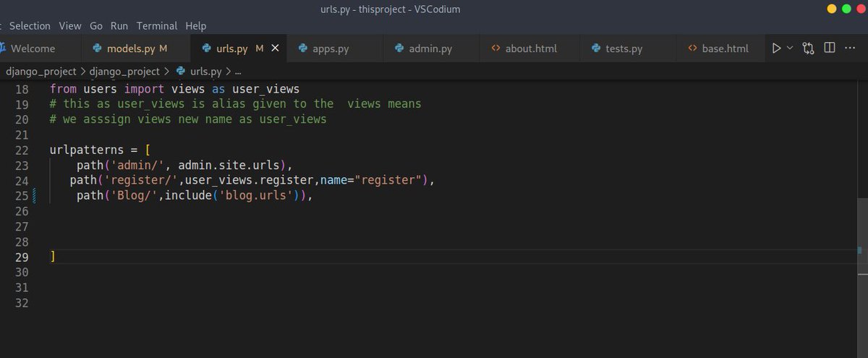The width and height of the screenshot is (868, 358).
Task: Click line number 18 in the gutter
Action: [x=21, y=89]
